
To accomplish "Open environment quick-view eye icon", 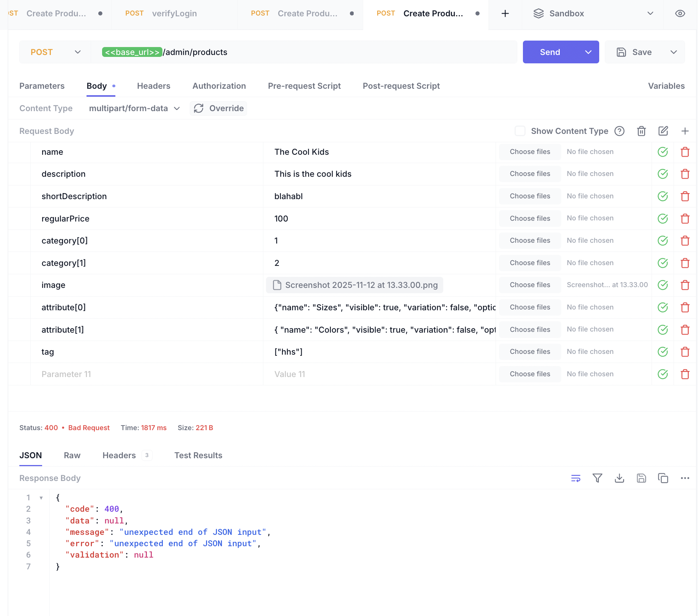I will [x=680, y=14].
